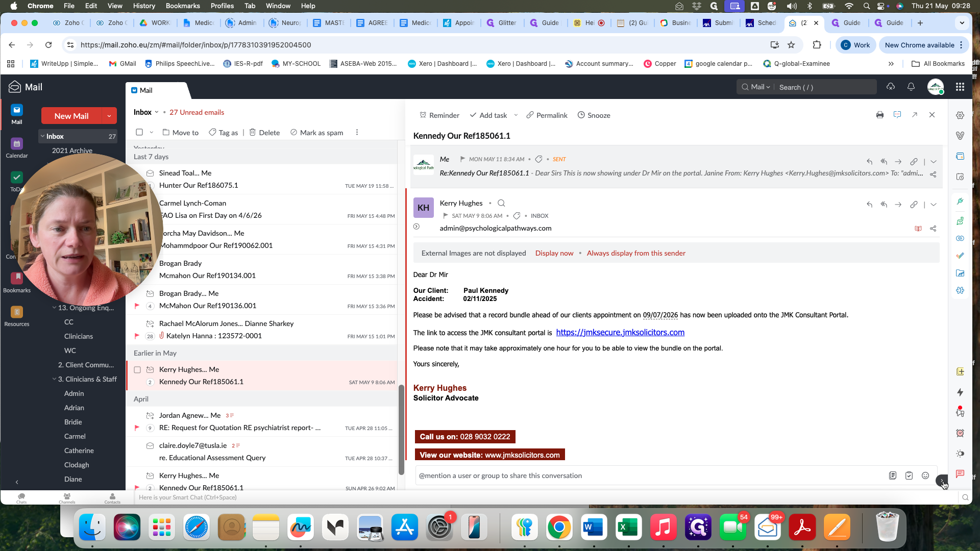Open the Calendar app in sidebar
The width and height of the screenshot is (980, 551).
(x=17, y=148)
